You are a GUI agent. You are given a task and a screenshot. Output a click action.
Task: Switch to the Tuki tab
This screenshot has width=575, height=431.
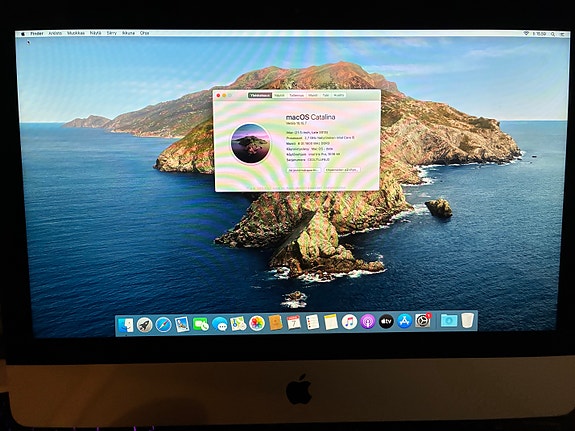[325, 95]
